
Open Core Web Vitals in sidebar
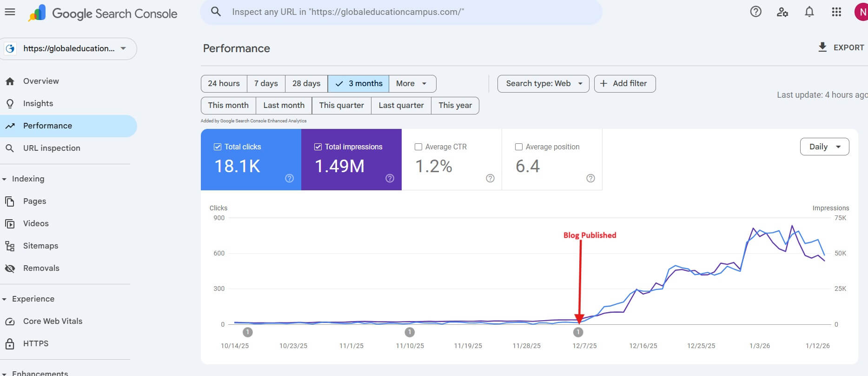[53, 321]
